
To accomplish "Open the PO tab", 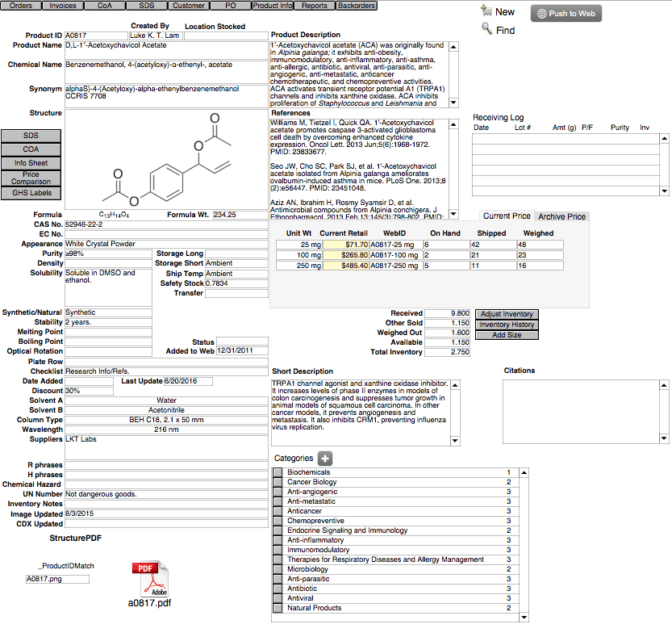I will tap(231, 6).
